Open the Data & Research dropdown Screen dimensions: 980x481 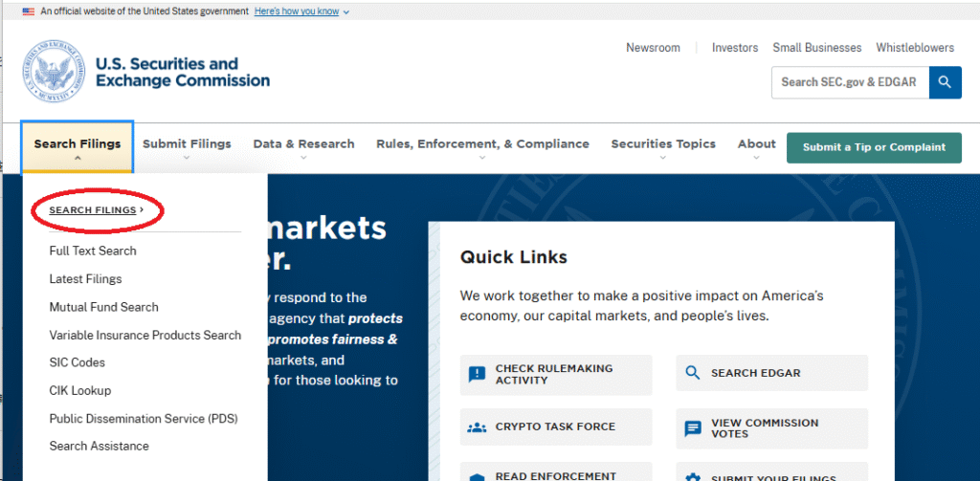pos(303,147)
